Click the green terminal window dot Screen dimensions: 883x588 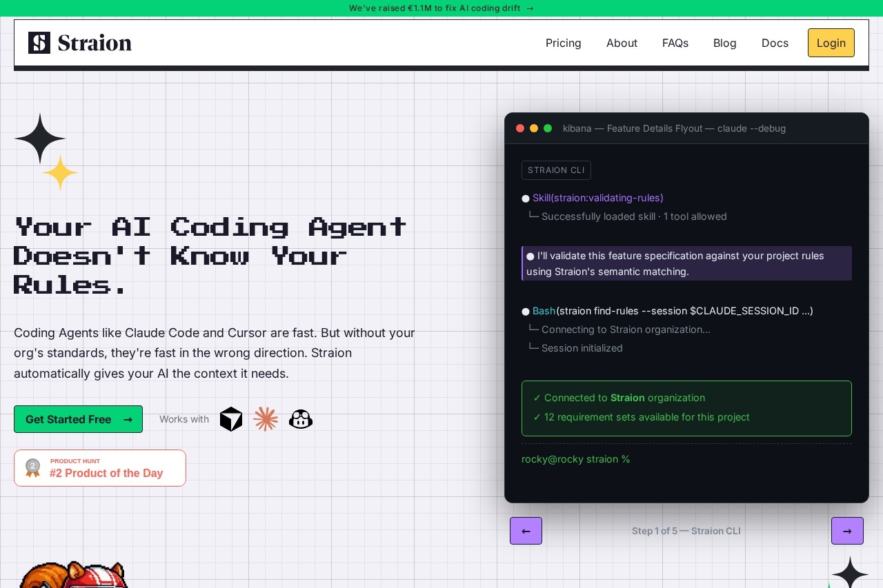click(x=548, y=128)
